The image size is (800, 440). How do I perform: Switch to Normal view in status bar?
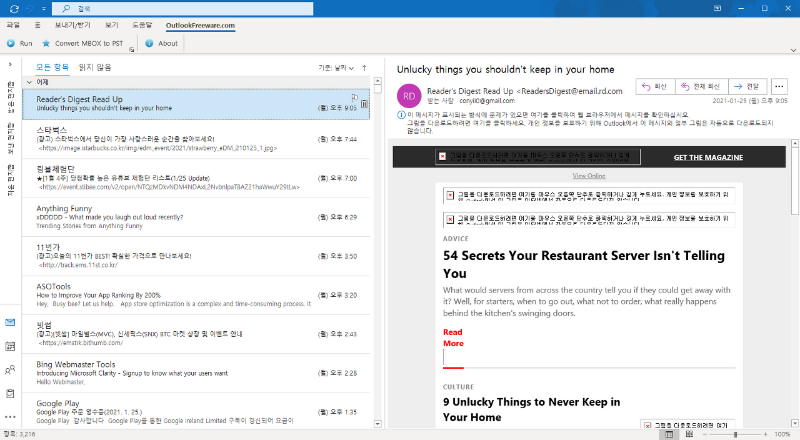(669, 434)
